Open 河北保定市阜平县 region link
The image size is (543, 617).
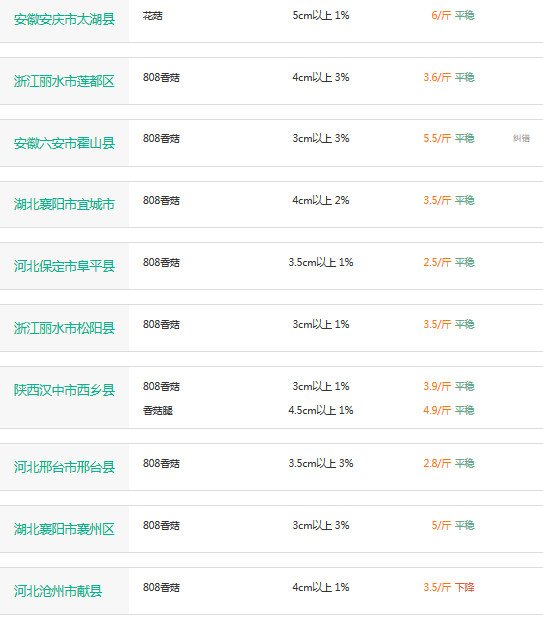tap(64, 266)
